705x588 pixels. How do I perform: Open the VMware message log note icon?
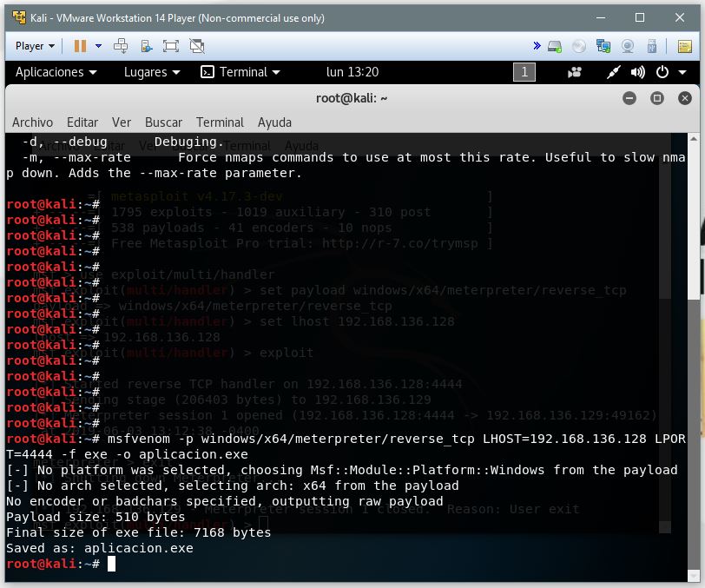(x=684, y=46)
